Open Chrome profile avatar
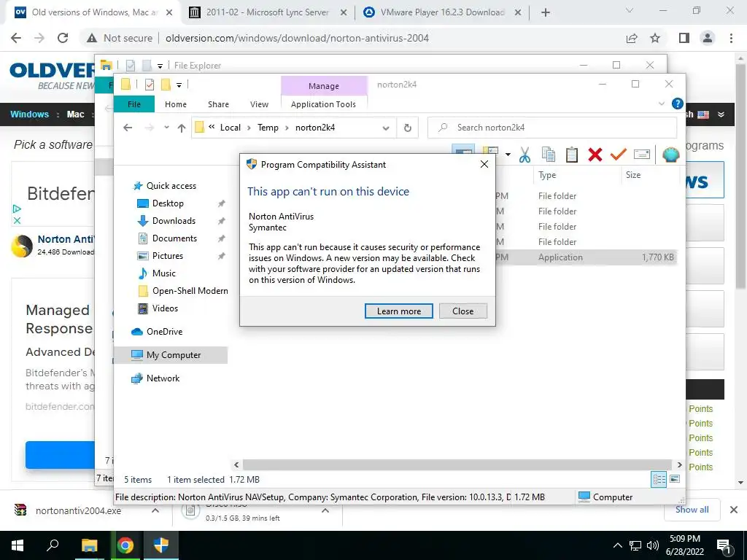Viewport: 747px width, 560px height. pos(708,38)
